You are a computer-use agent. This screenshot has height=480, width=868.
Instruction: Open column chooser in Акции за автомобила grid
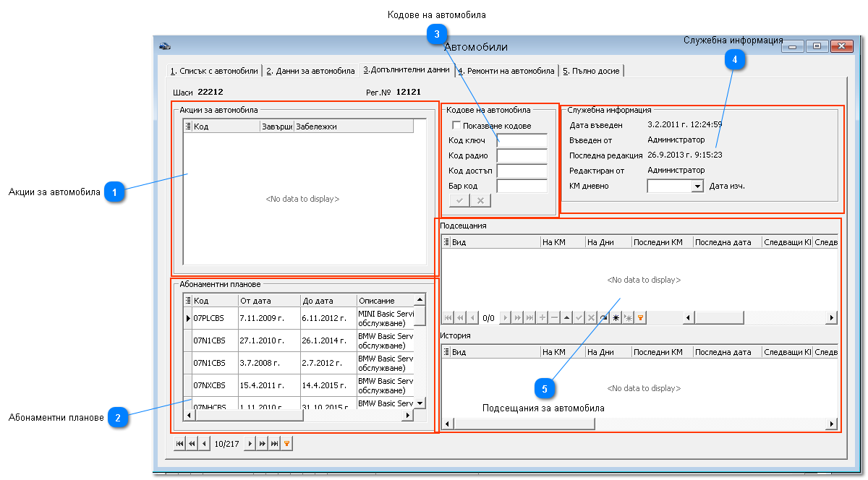(188, 127)
